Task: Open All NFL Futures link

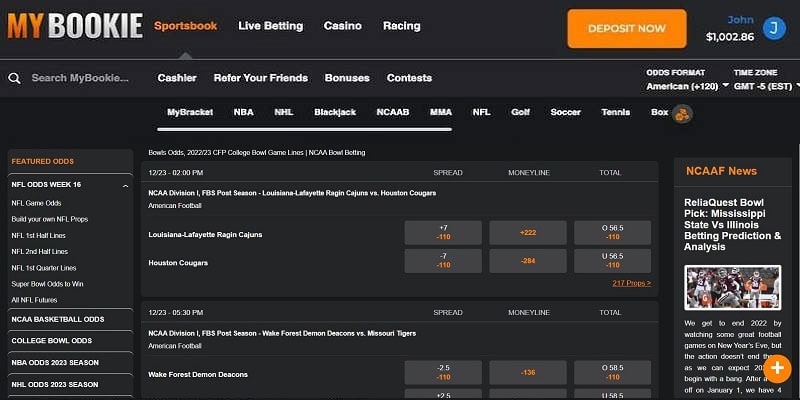Action: click(x=34, y=301)
